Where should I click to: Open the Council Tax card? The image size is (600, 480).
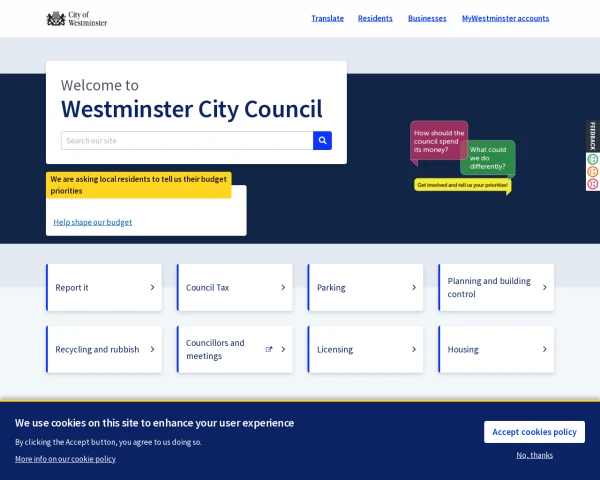click(235, 287)
